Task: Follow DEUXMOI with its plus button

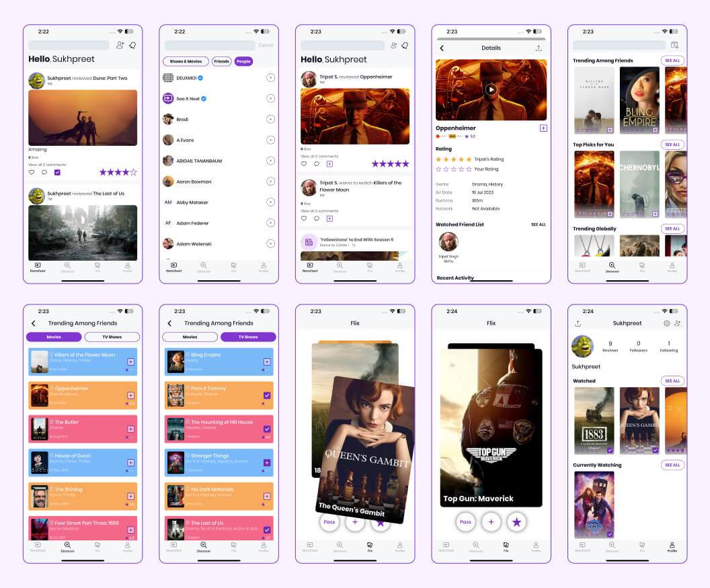Action: (271, 78)
